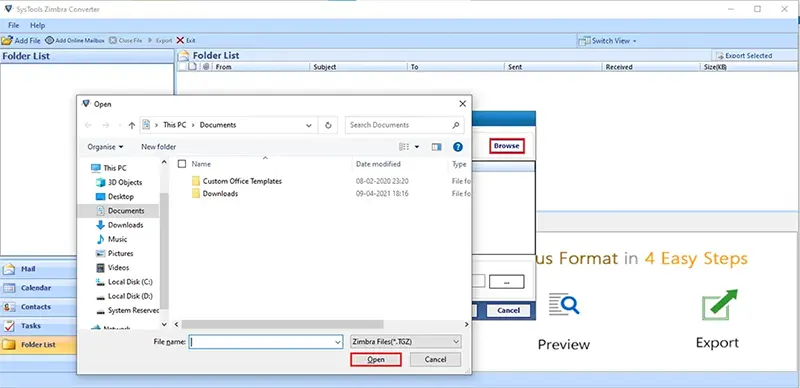Select Custom Office Templates folder
The width and height of the screenshot is (800, 388).
tap(242, 181)
